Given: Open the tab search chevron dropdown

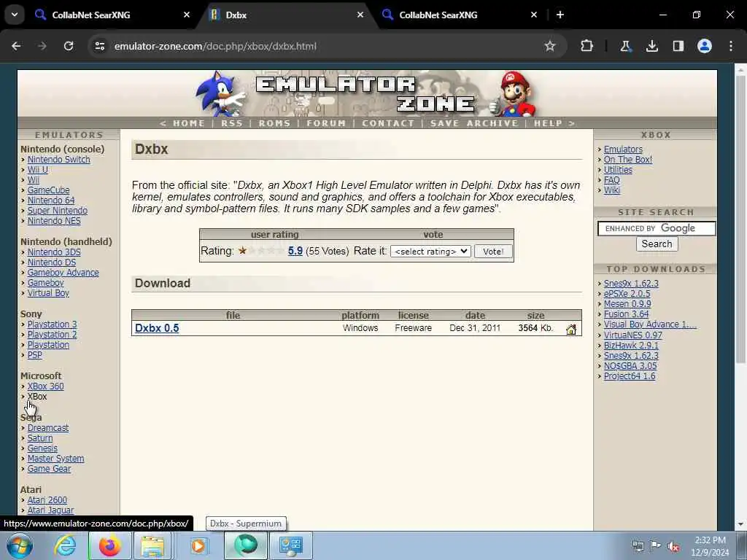Looking at the screenshot, I should [x=15, y=15].
